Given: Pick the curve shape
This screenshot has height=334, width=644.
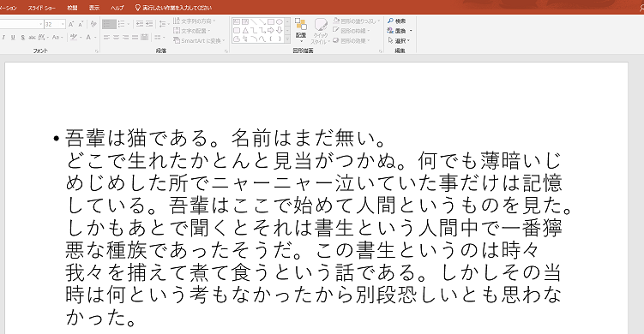Looking at the screenshot, I should (262, 39).
